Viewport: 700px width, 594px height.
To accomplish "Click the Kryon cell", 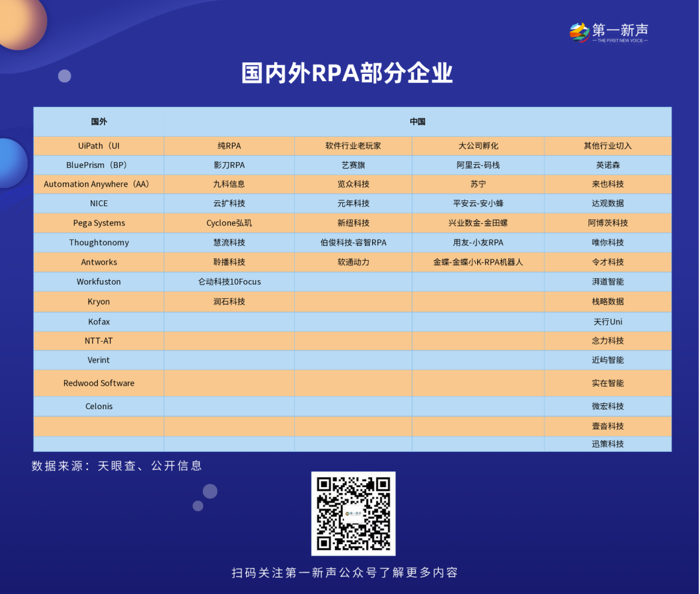I will (99, 302).
